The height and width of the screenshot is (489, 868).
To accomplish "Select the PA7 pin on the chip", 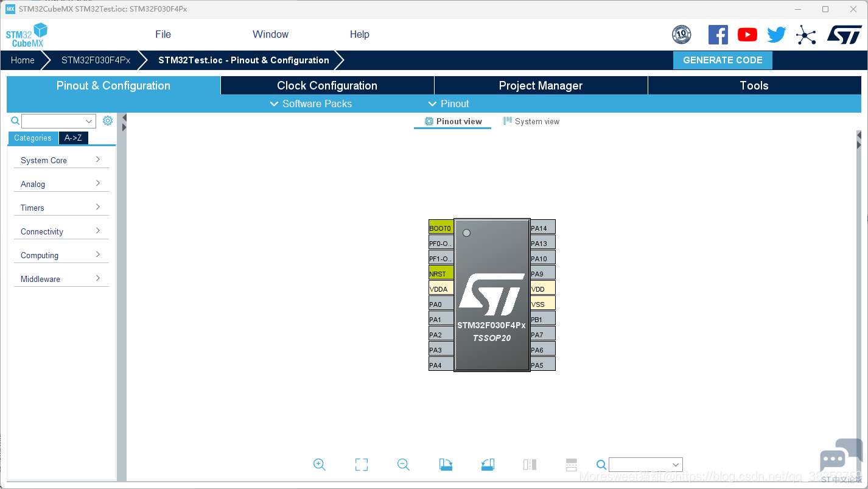I will click(543, 334).
